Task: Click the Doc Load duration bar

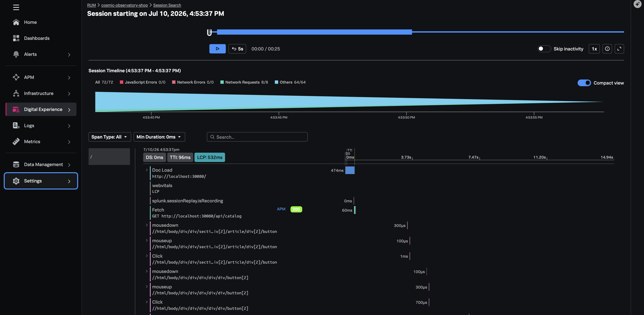Action: pyautogui.click(x=350, y=171)
